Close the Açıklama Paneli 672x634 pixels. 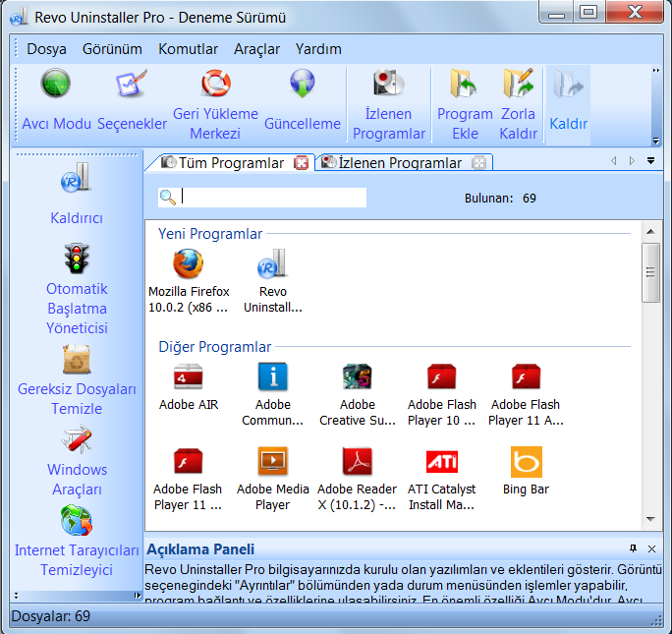tap(651, 548)
